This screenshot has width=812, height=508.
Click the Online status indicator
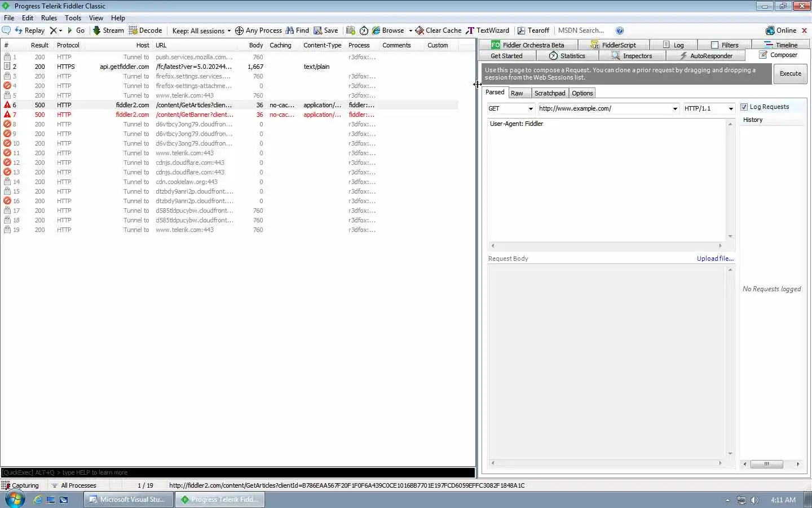781,30
